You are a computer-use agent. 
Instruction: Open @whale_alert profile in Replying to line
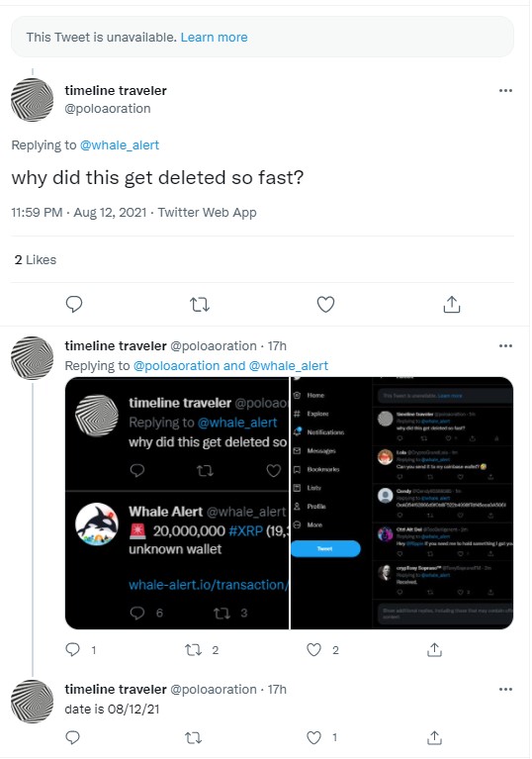click(x=120, y=145)
